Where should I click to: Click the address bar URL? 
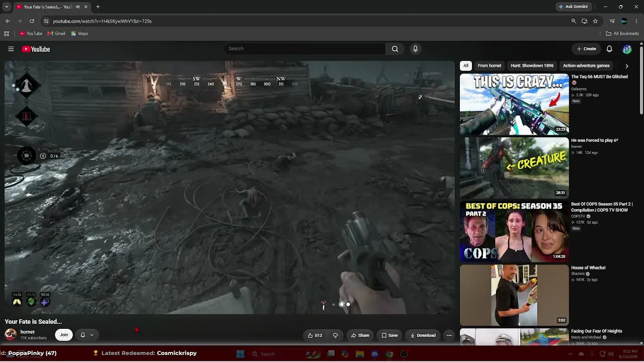102,21
